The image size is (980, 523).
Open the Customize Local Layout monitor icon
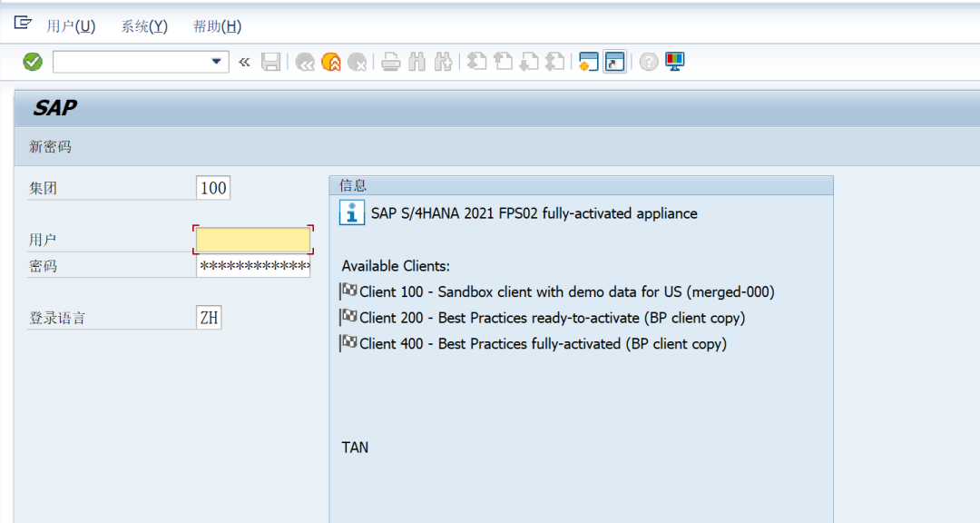674,62
